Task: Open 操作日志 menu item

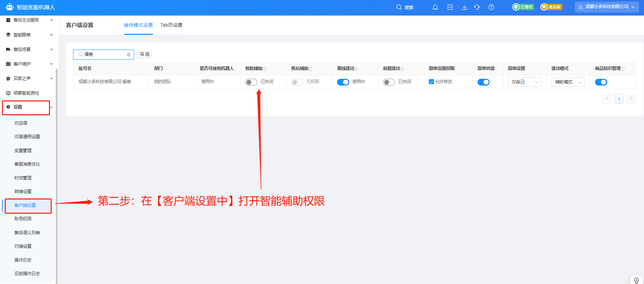Action: point(23,260)
